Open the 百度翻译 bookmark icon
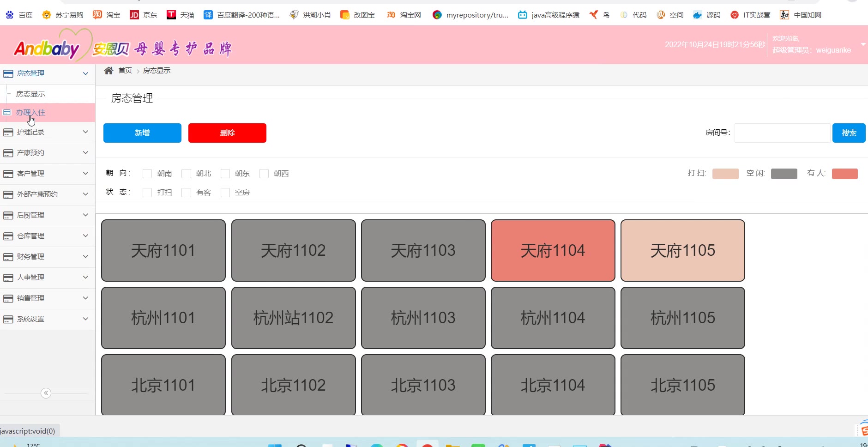The image size is (868, 447). [x=208, y=15]
